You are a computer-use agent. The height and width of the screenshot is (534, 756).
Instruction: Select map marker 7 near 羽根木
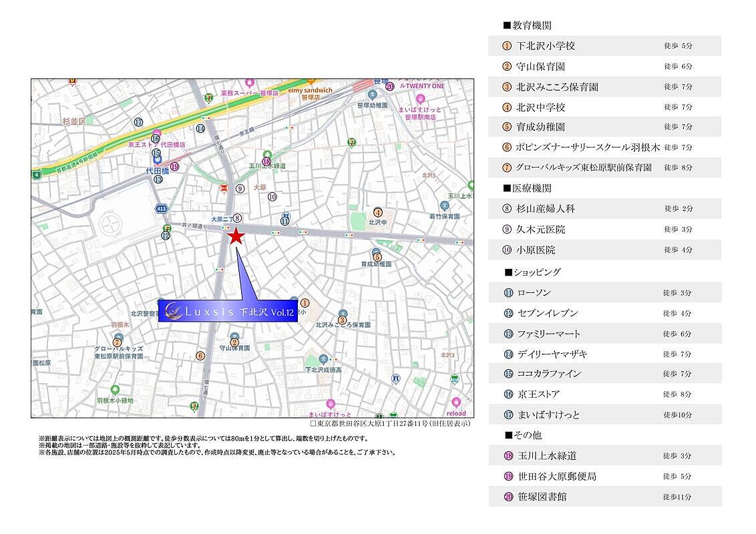118,342
